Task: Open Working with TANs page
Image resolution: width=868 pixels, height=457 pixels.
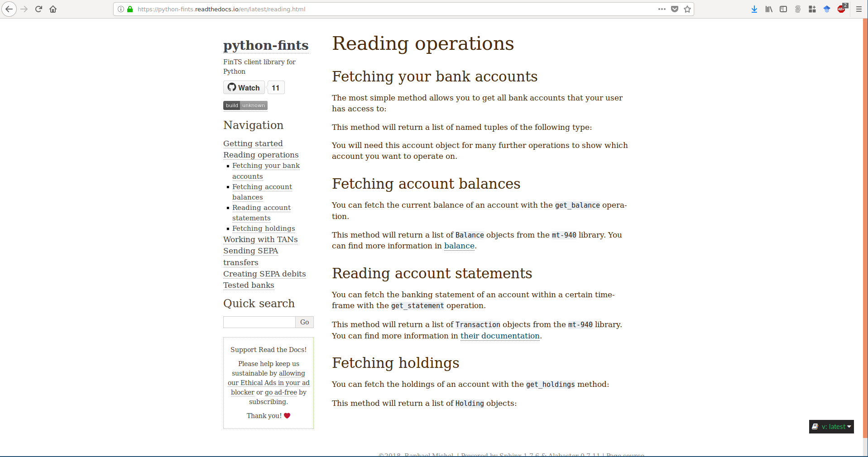Action: (260, 239)
